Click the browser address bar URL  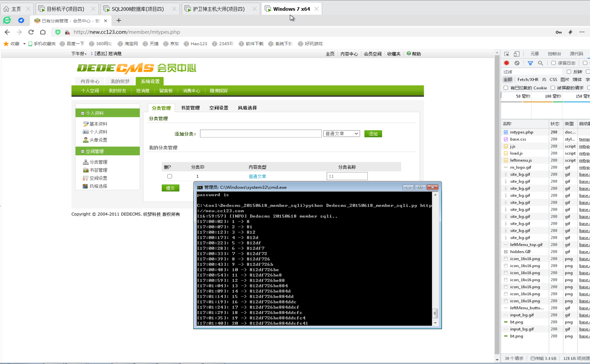[x=127, y=32]
